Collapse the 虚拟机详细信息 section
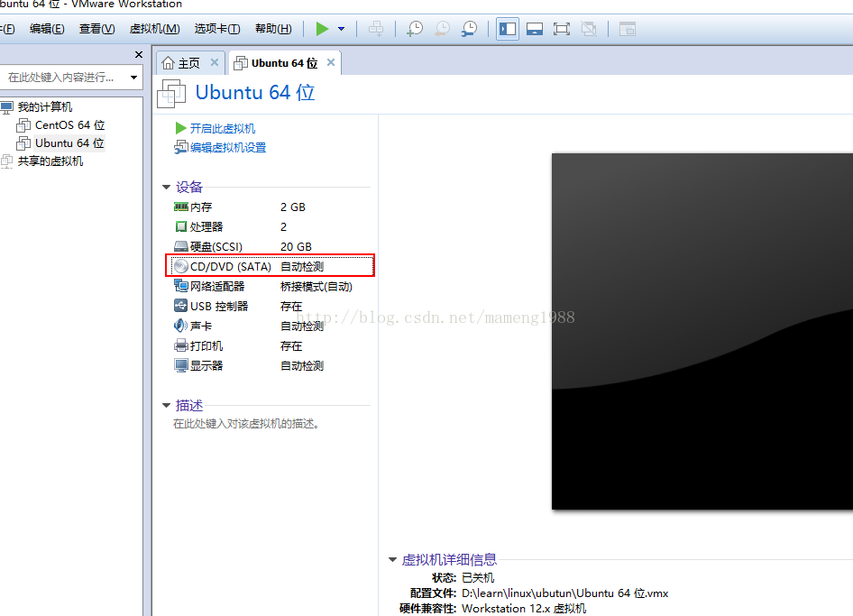 (392, 559)
